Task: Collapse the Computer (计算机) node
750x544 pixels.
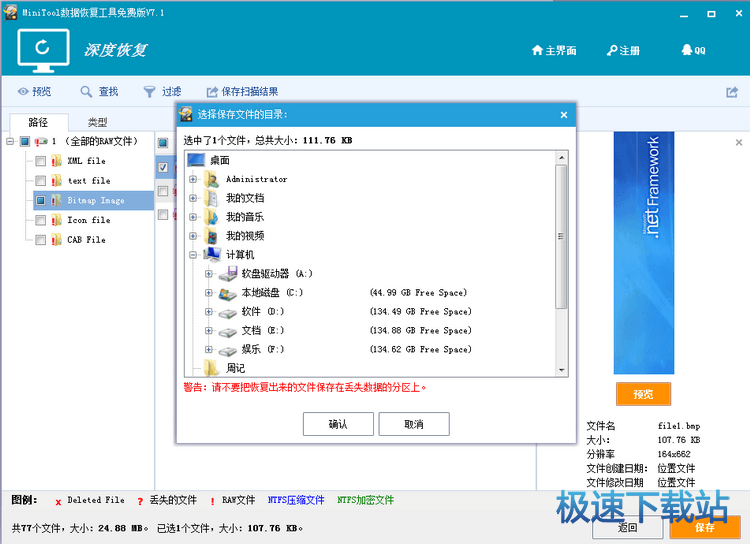Action: click(193, 255)
